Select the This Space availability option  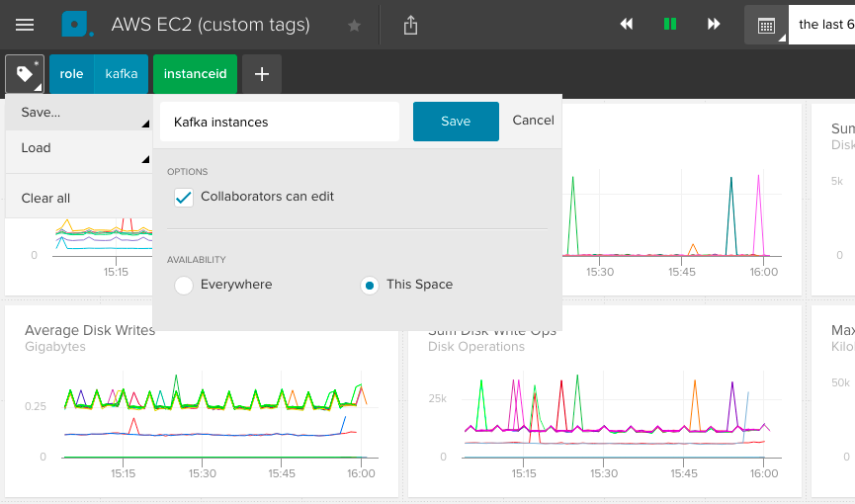(x=370, y=286)
